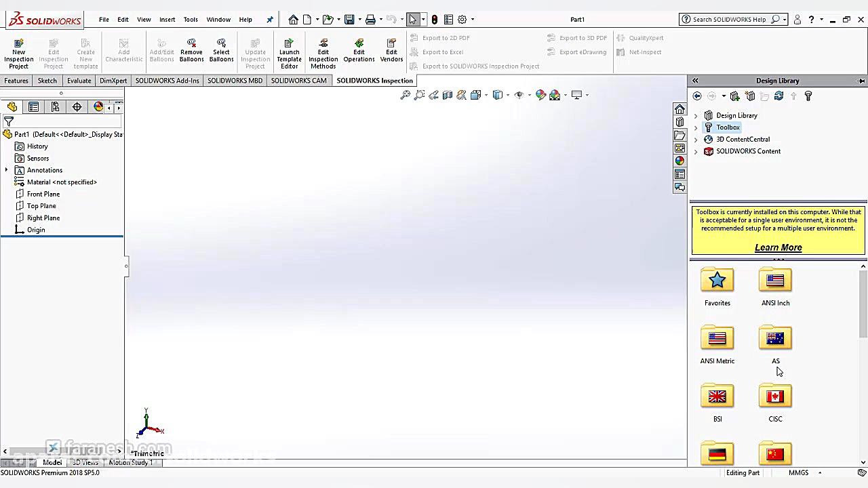This screenshot has height=488, width=868.
Task: Open SOLIDWORKS Resources home tab
Action: (x=679, y=109)
